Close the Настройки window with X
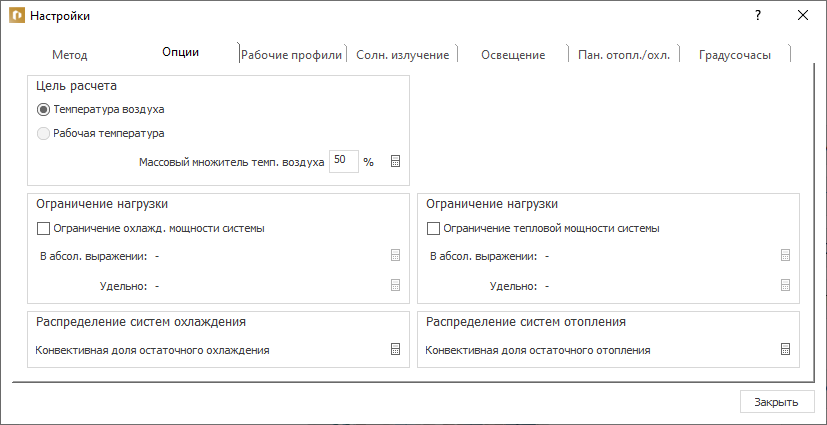 click(803, 15)
